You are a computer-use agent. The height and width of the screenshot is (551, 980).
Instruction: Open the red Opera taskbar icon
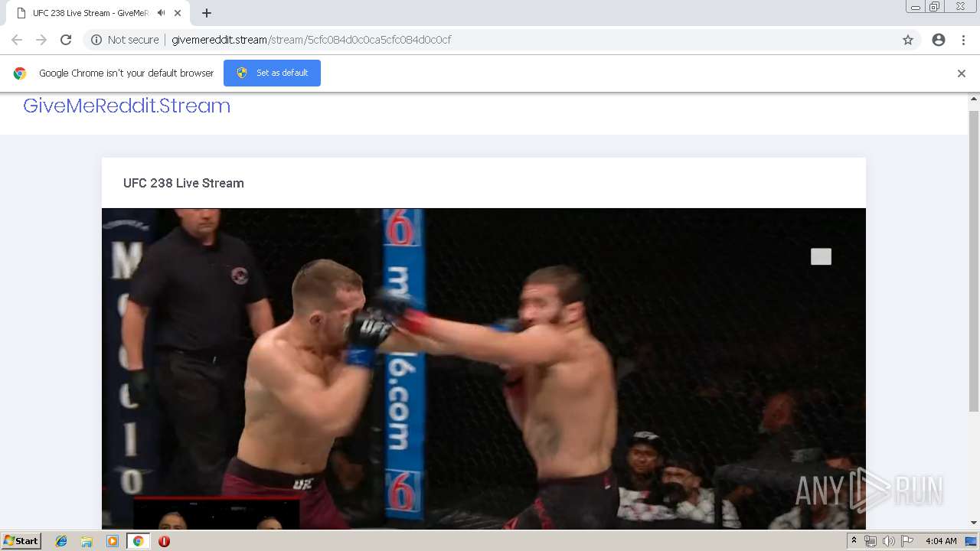[x=164, y=541]
